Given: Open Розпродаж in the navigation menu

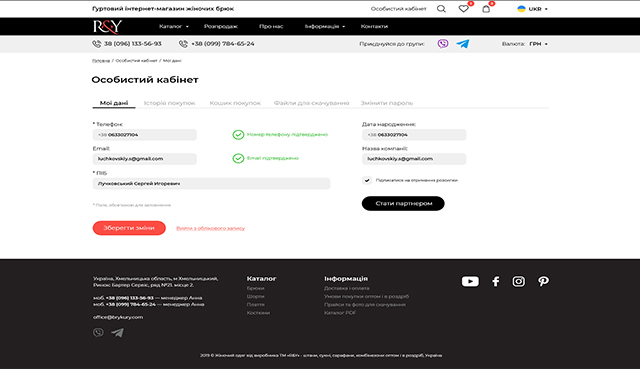Looking at the screenshot, I should pyautogui.click(x=221, y=26).
